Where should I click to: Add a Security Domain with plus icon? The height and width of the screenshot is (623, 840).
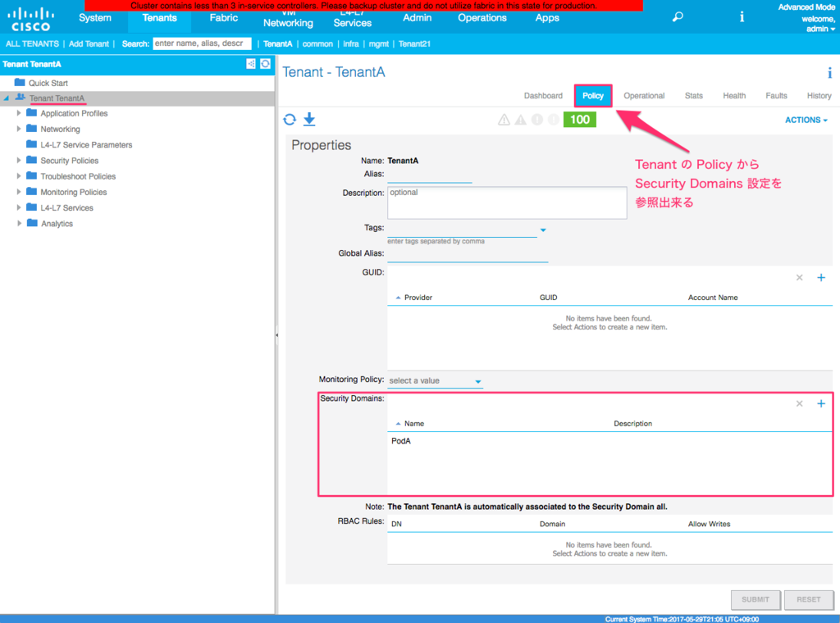[x=820, y=403]
